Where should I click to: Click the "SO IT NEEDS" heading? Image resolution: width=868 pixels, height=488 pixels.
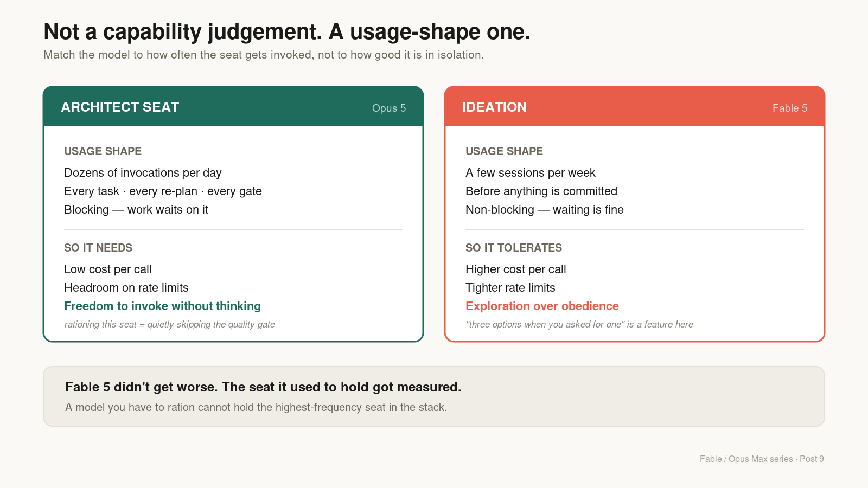98,248
